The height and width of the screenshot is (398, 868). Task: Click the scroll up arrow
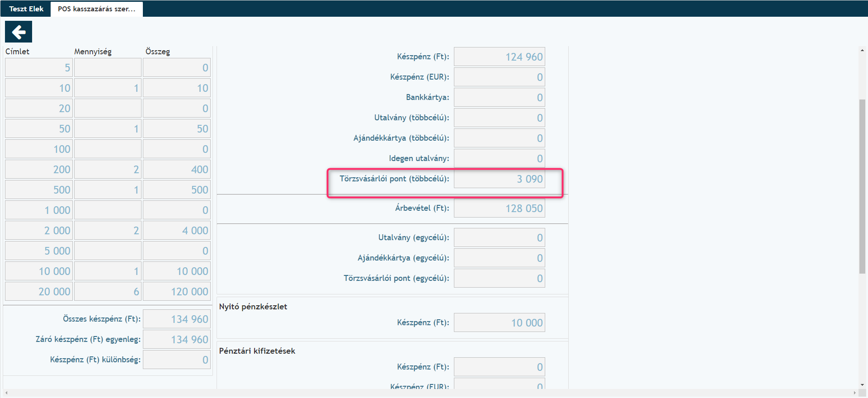pos(863,50)
